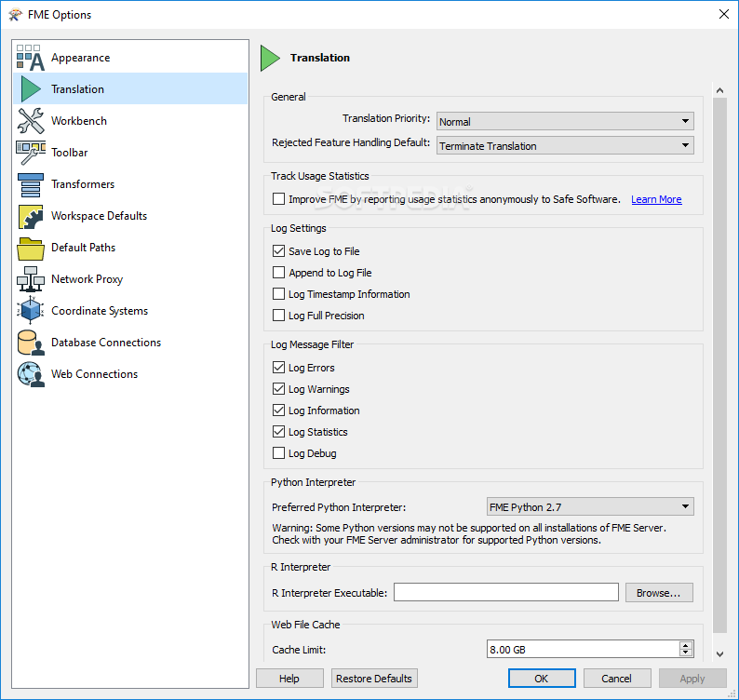This screenshot has height=700, width=739.
Task: Click the Learn More link
Action: coord(656,199)
